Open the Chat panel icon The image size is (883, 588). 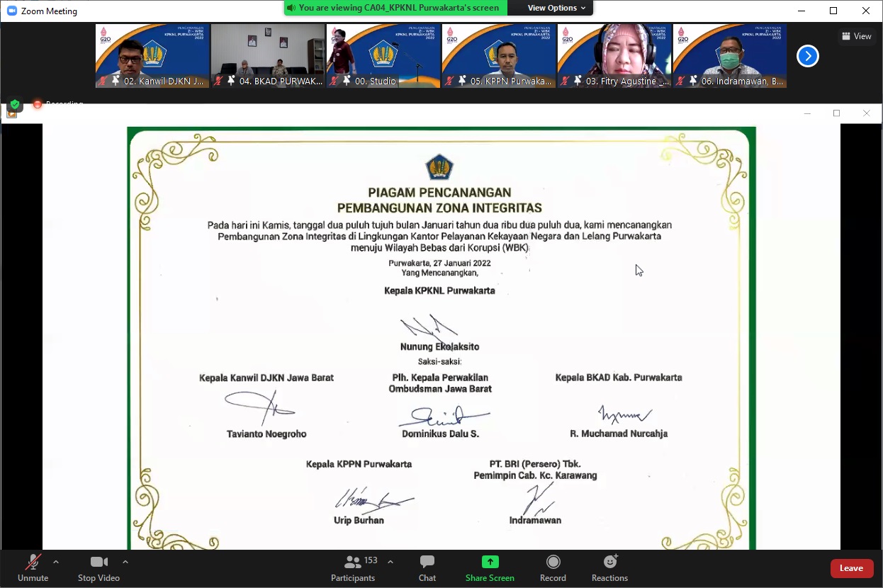pos(427,562)
